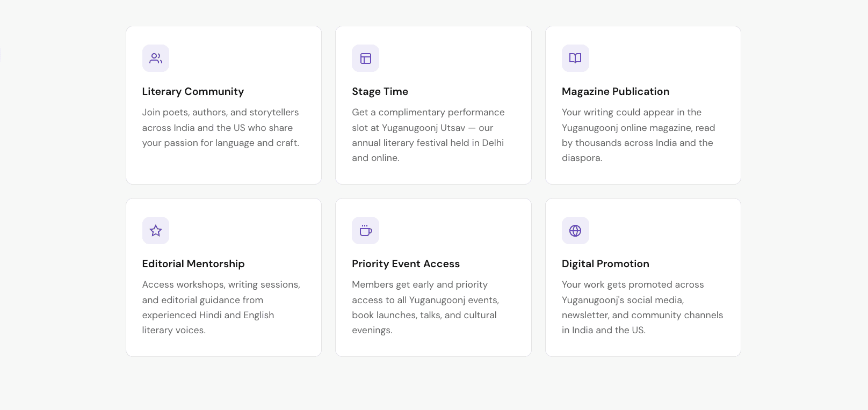Select the Stage Time heading
The image size is (868, 410).
(x=380, y=91)
